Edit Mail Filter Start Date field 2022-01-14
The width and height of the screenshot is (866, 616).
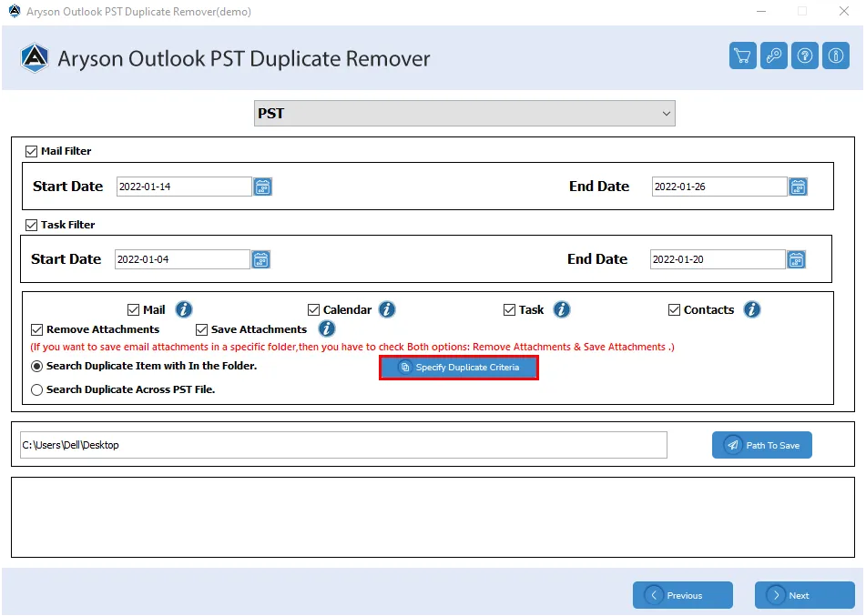tap(184, 187)
